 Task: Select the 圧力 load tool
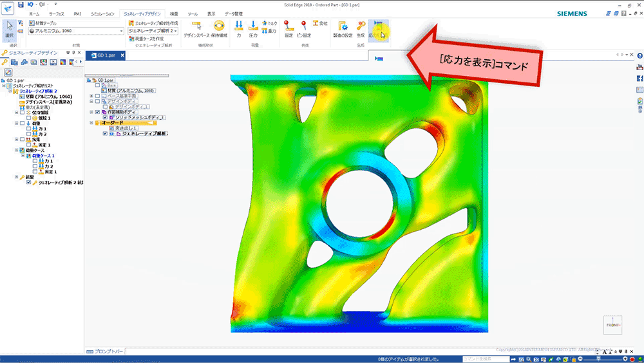click(253, 29)
